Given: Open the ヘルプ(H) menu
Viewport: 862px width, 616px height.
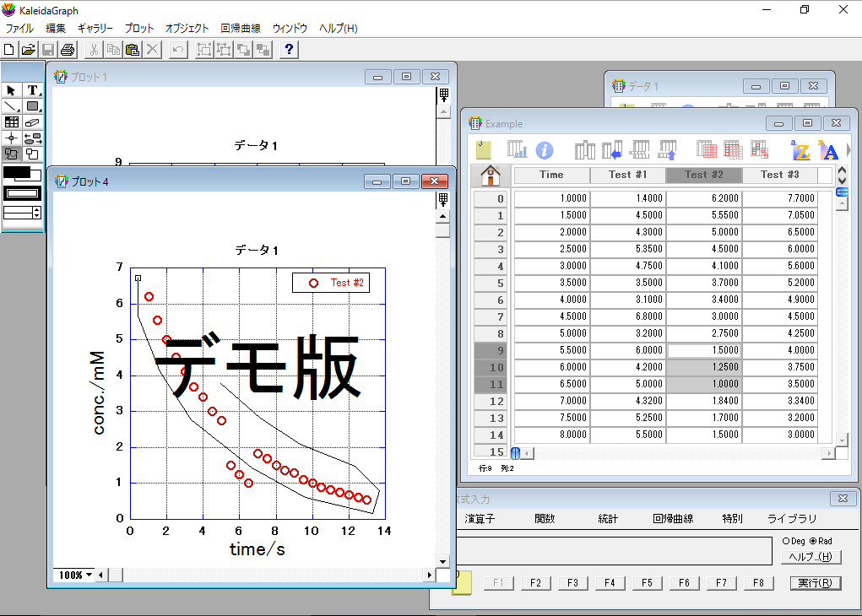Looking at the screenshot, I should (338, 28).
